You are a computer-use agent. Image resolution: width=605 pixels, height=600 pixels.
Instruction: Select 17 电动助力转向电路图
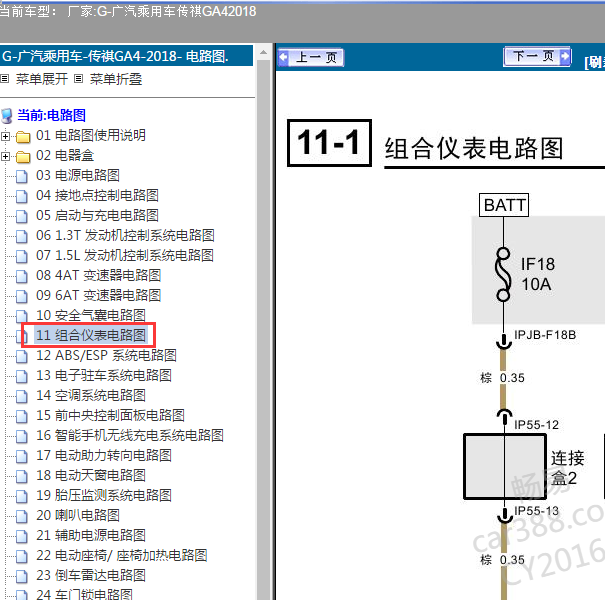tap(104, 456)
